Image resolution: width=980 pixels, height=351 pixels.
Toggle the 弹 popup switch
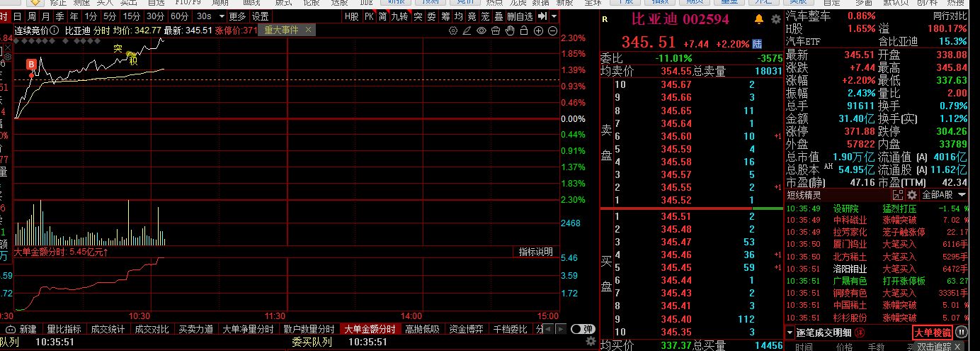[582, 330]
